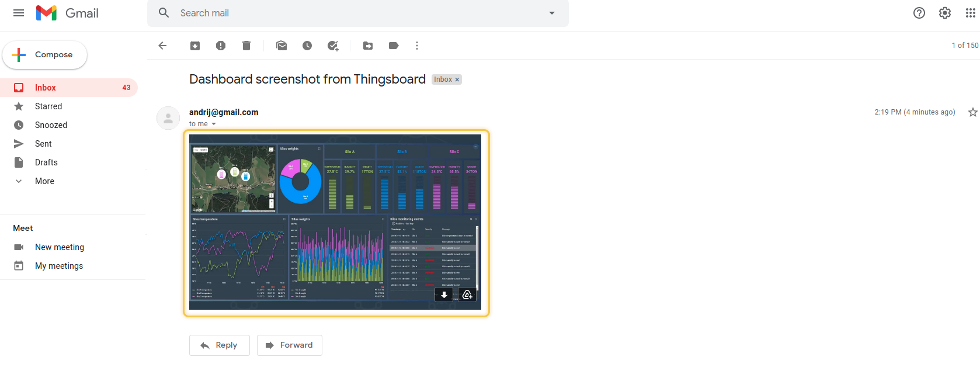The height and width of the screenshot is (374, 980).
Task: Expand search options dropdown arrow
Action: 552,13
